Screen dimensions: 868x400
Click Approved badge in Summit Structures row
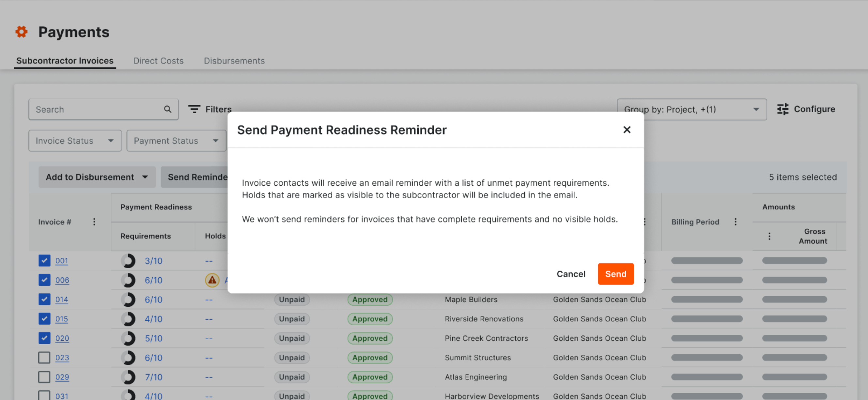370,358
